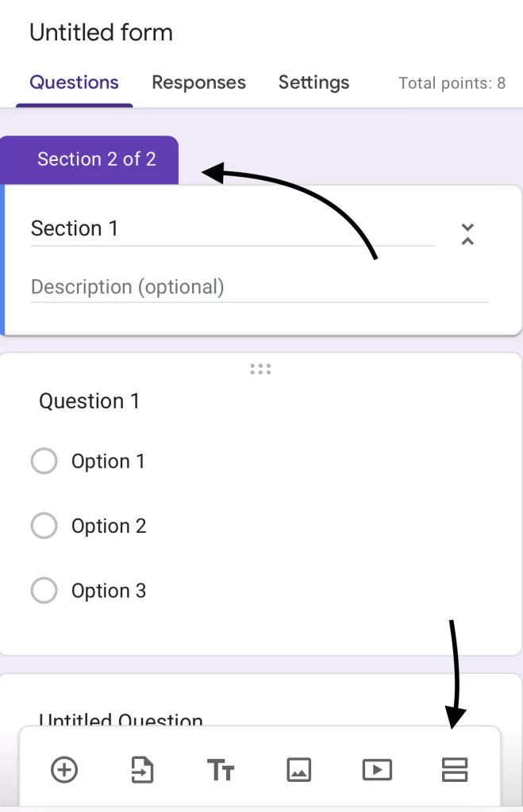
Task: Expand the Untitled Question card
Action: pos(121,718)
